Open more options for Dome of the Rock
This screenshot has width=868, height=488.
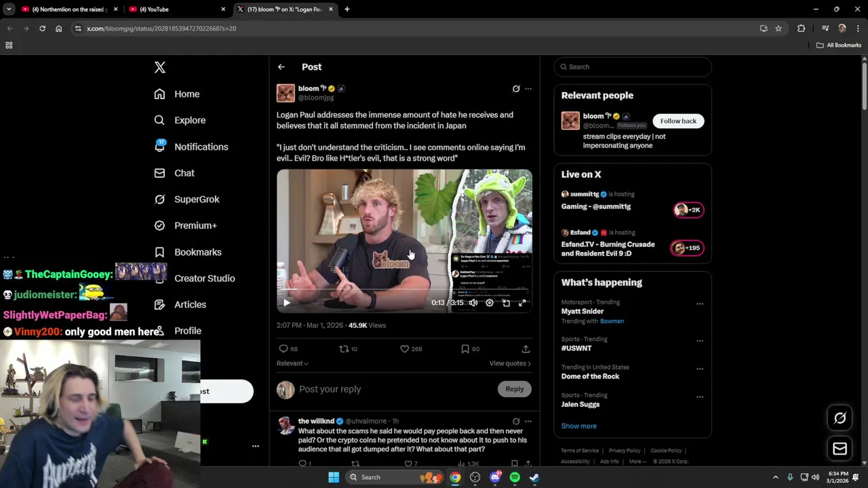click(700, 369)
